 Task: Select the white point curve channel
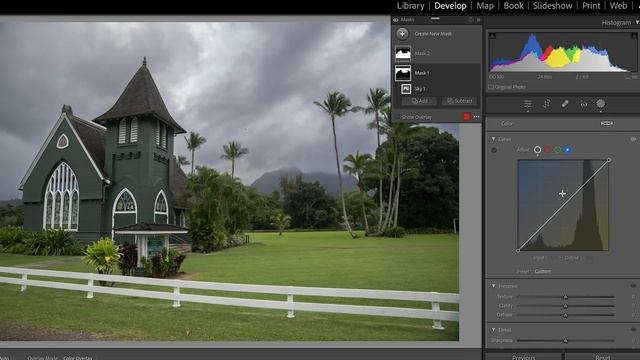(x=538, y=150)
